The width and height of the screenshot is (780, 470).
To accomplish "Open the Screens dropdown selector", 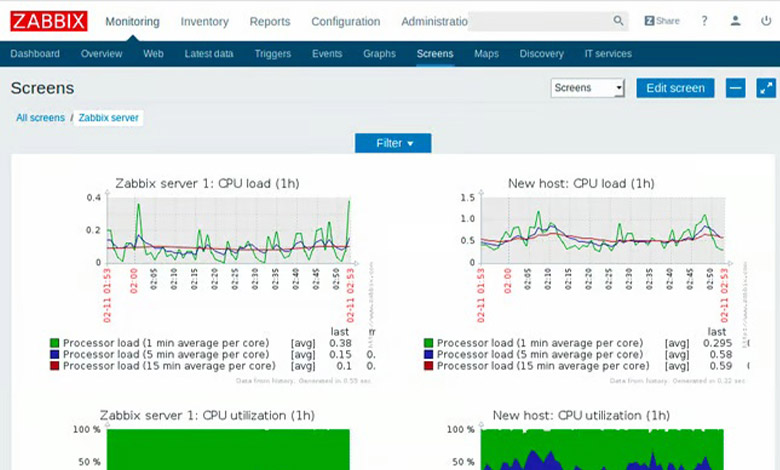I will coord(587,88).
